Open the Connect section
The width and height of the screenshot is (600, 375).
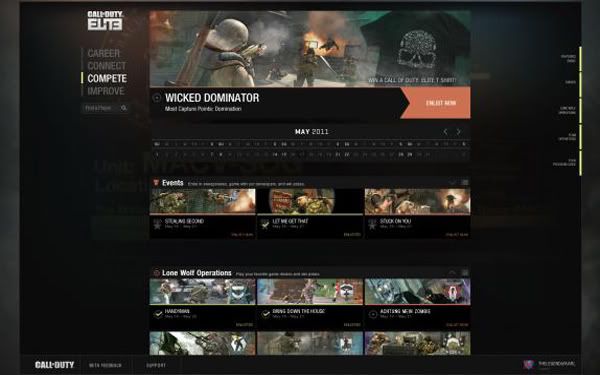[107, 66]
